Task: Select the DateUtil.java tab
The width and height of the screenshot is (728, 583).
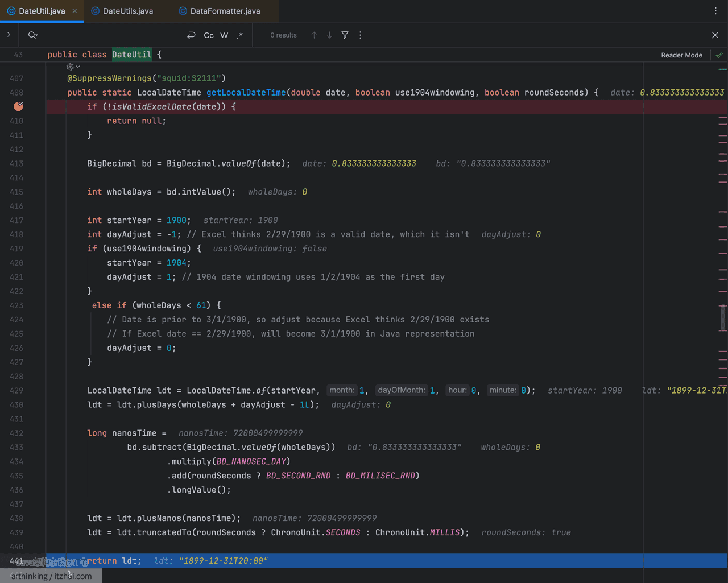Action: click(36, 11)
